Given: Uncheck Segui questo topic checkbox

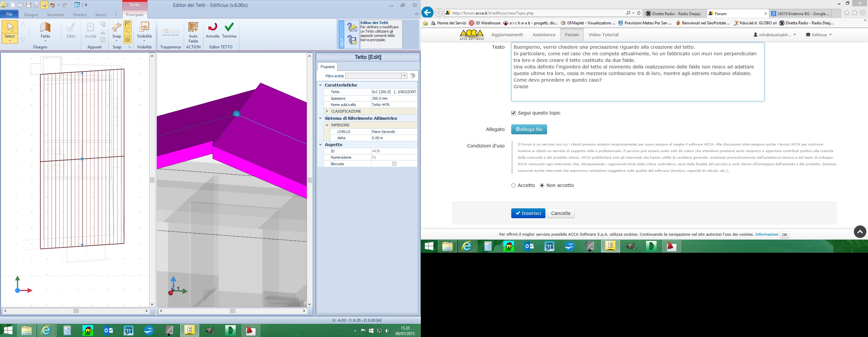Looking at the screenshot, I should pyautogui.click(x=513, y=113).
